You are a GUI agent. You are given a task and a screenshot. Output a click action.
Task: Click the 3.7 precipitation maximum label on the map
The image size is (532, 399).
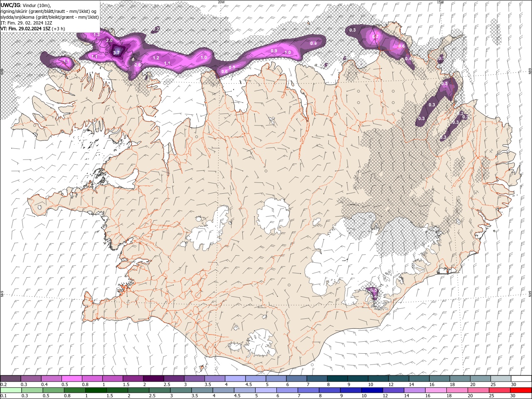click(116, 52)
